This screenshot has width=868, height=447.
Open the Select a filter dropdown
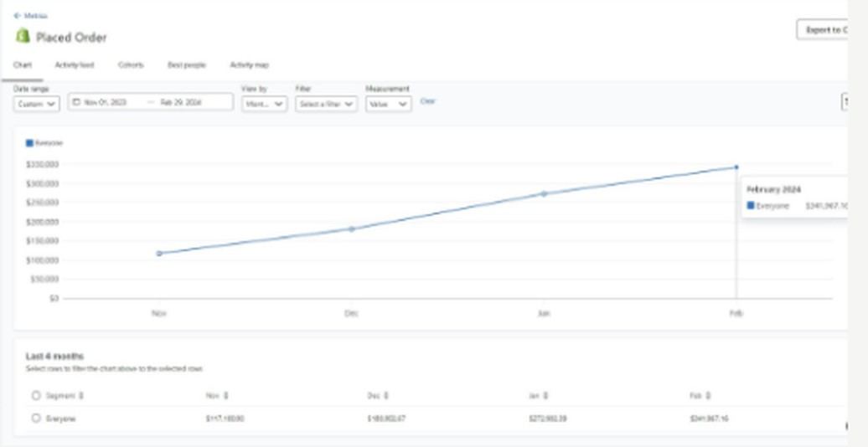[x=326, y=104]
